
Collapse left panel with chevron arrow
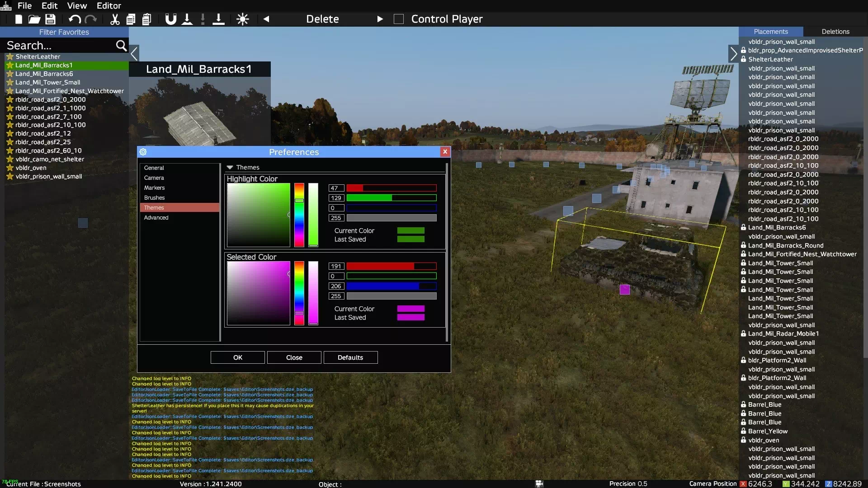tap(134, 54)
